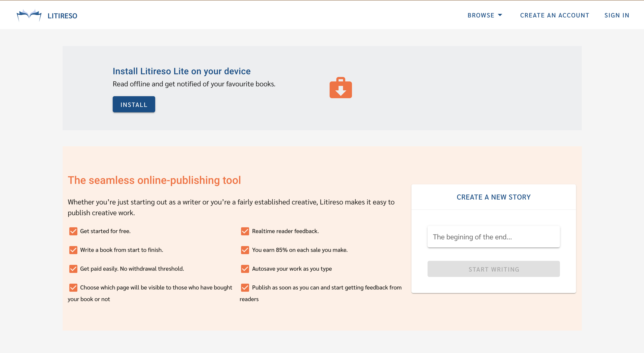Expand the Browse dropdown arrow
Image resolution: width=644 pixels, height=353 pixels.
point(500,15)
